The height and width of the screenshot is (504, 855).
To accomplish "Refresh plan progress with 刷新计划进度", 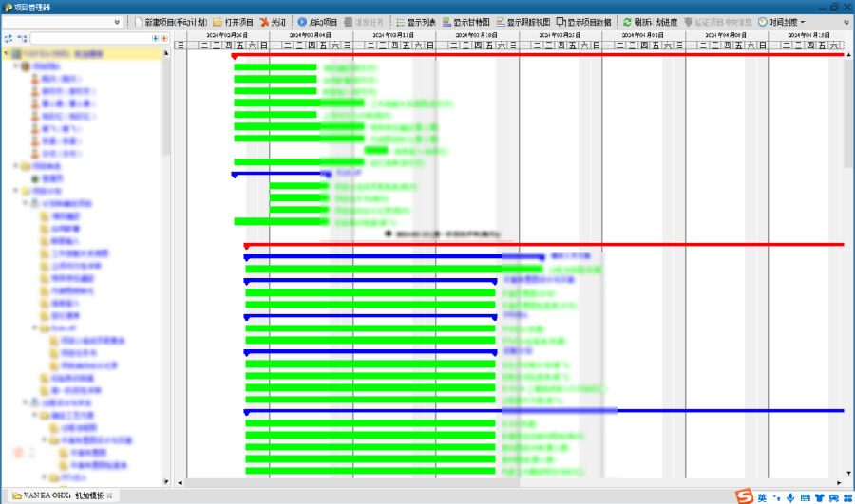I will tap(650, 22).
